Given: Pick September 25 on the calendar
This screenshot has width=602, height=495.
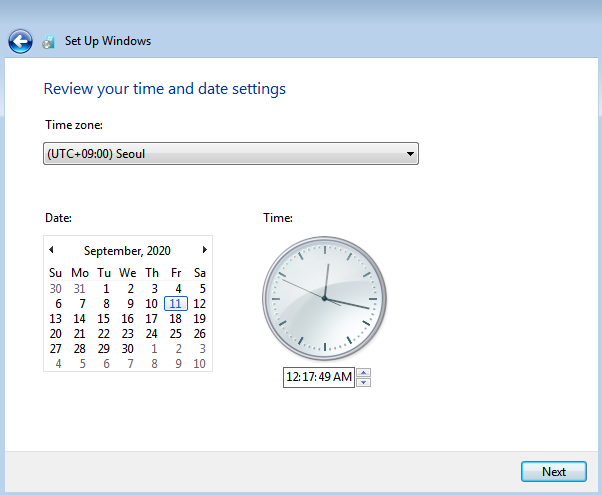Looking at the screenshot, I should [175, 334].
